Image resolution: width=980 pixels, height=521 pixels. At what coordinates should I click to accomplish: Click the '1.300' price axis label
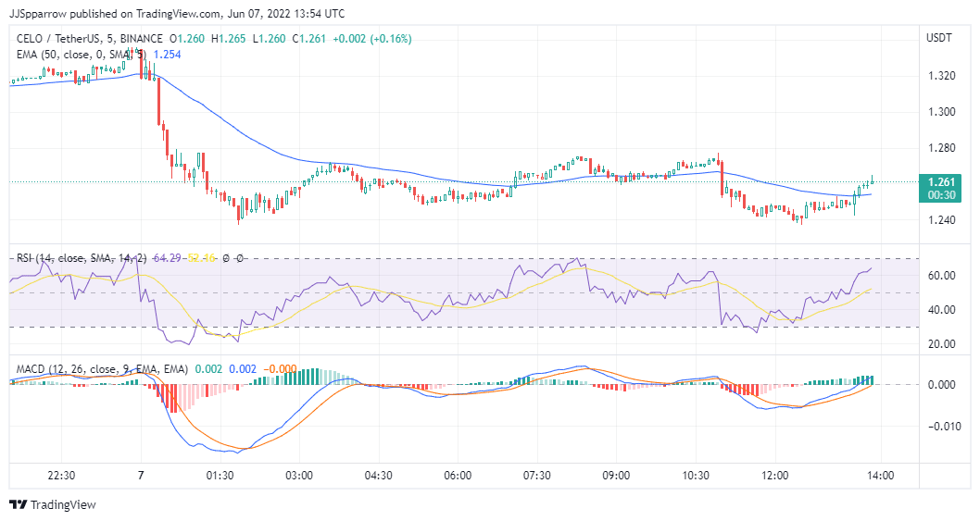point(941,113)
